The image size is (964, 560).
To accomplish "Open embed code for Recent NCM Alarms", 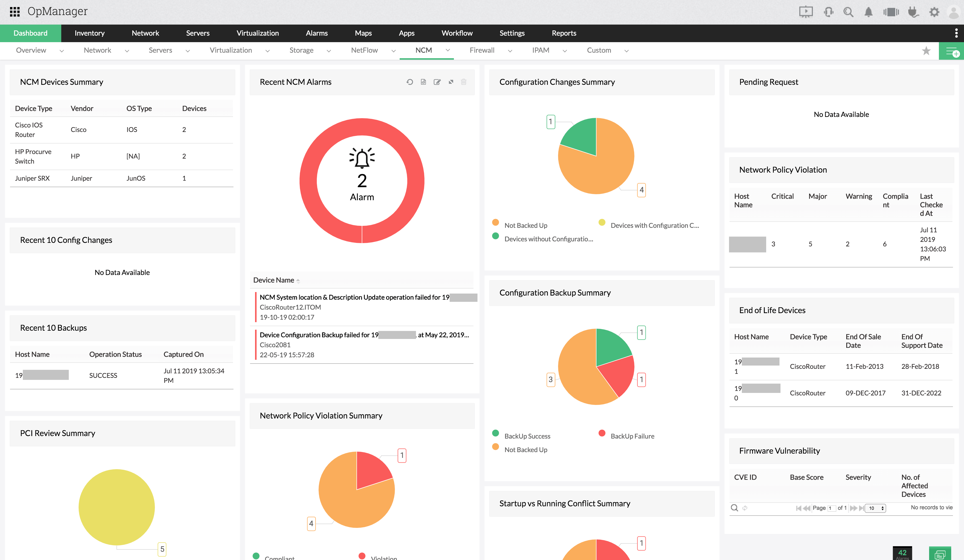I will tap(424, 82).
